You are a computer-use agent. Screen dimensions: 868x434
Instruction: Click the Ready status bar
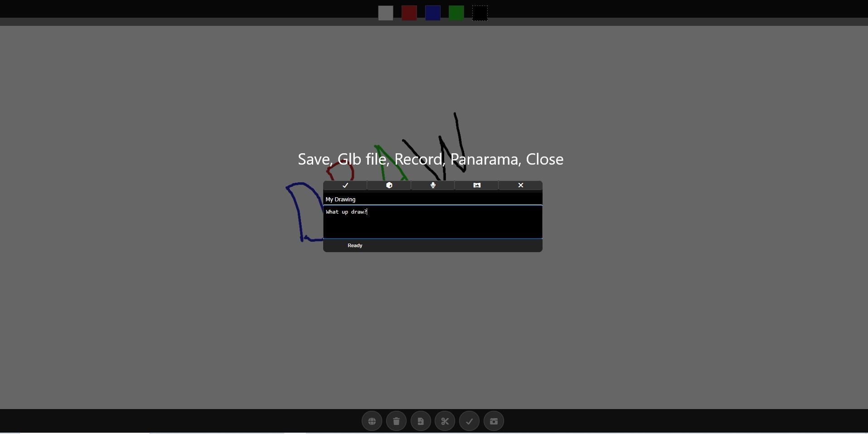click(x=432, y=246)
